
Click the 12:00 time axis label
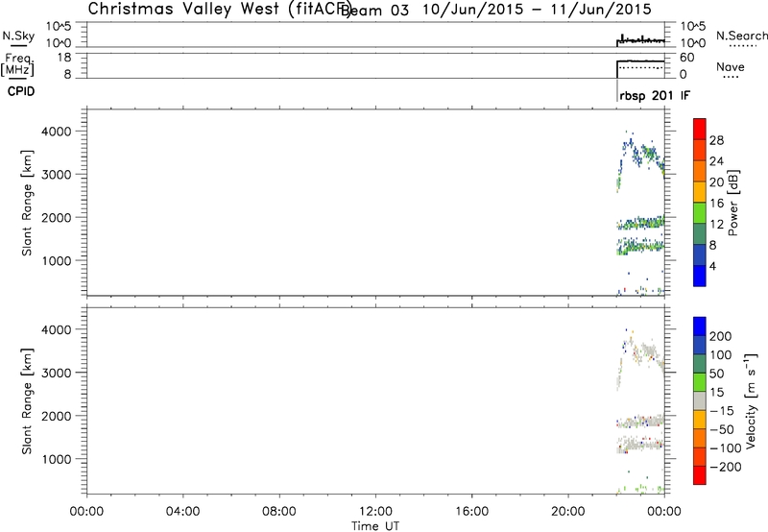pos(375,512)
